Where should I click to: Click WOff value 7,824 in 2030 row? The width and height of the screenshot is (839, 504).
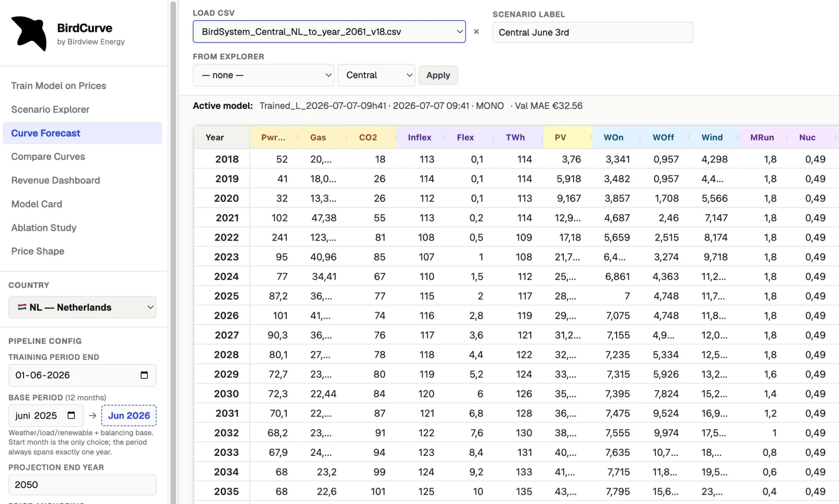[x=665, y=393]
